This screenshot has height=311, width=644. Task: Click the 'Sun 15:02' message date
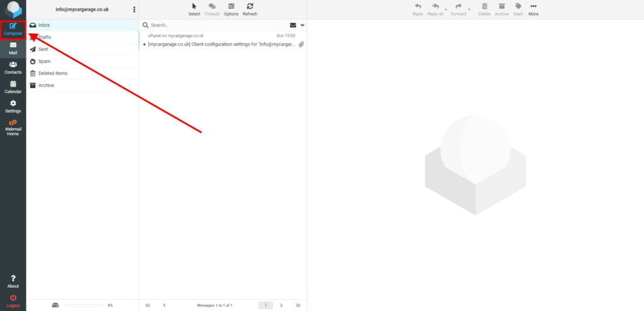[x=286, y=36]
